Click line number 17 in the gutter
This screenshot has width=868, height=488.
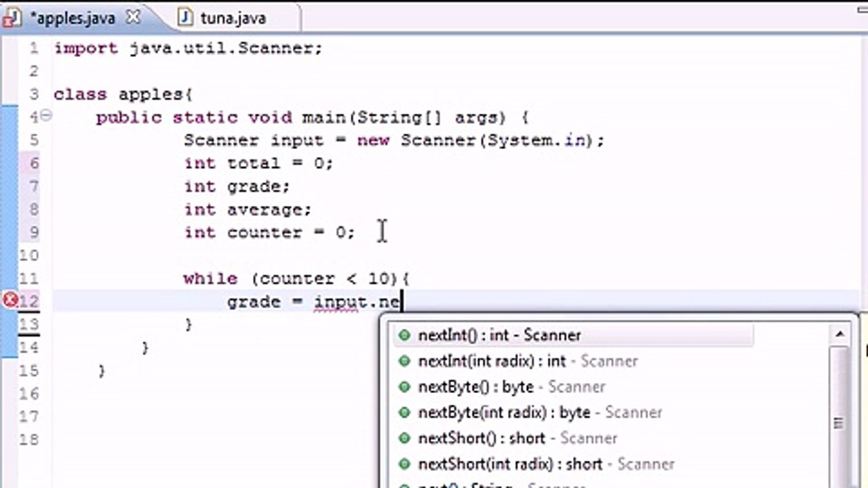[x=28, y=417]
